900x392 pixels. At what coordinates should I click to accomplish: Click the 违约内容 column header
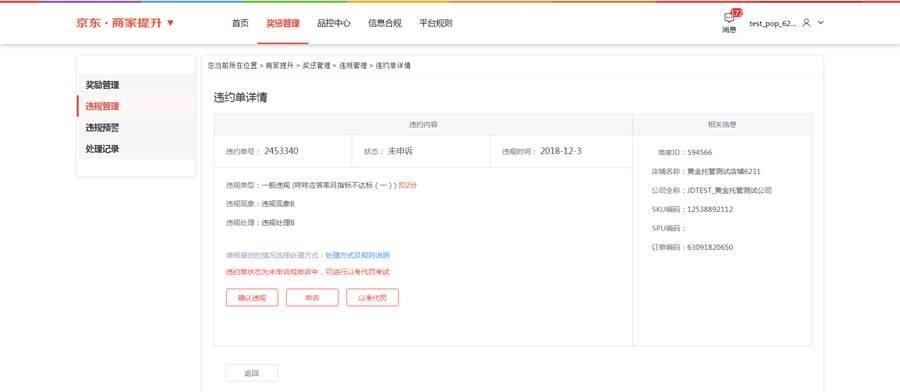pyautogui.click(x=423, y=125)
